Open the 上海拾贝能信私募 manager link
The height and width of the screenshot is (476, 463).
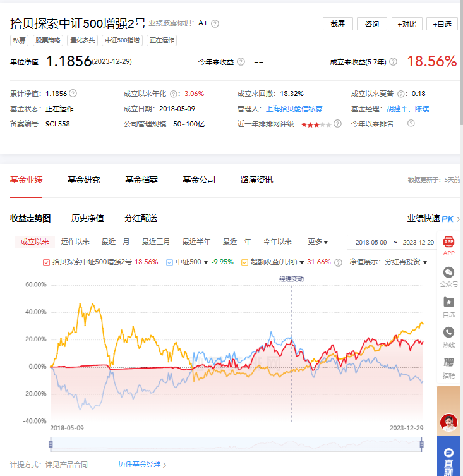[x=294, y=109]
